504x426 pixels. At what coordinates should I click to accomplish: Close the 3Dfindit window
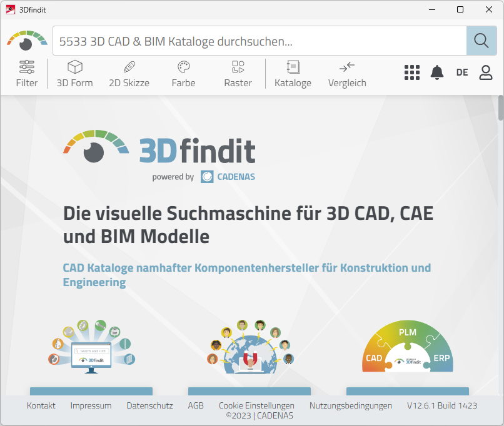tap(489, 9)
